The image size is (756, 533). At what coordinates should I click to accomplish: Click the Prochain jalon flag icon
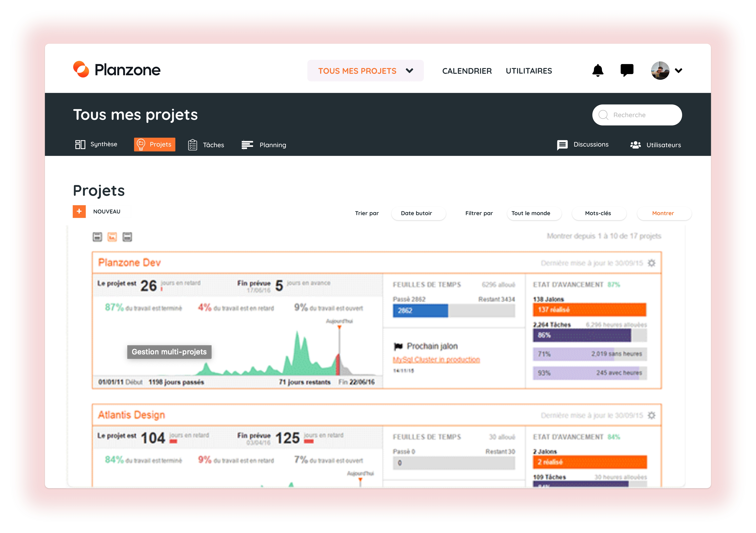[398, 346]
